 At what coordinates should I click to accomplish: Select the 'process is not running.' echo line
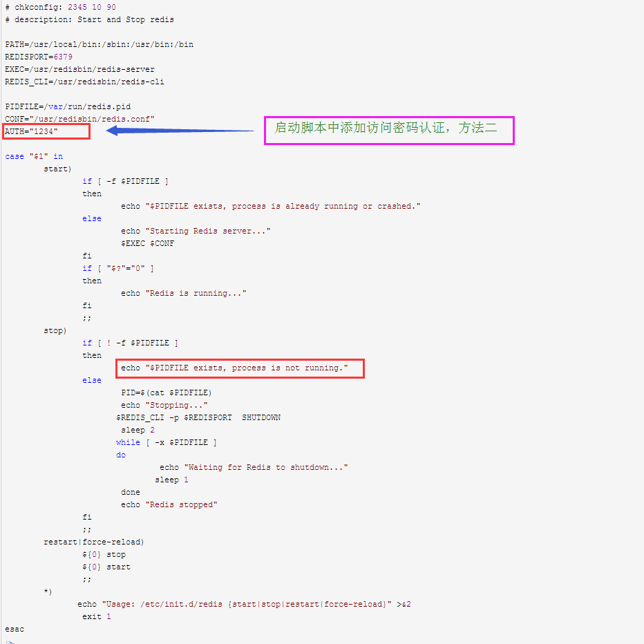(x=234, y=368)
